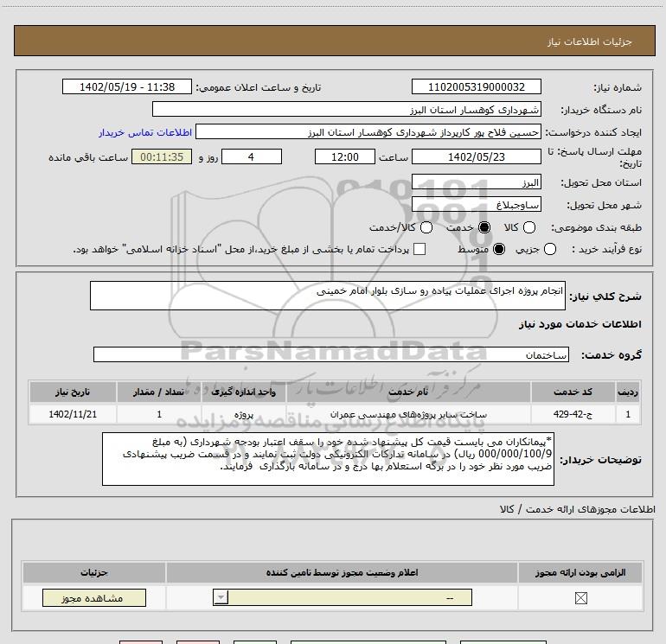This screenshot has height=644, width=666.
Task: Select the متوسط purchase type radio
Action: (x=499, y=249)
